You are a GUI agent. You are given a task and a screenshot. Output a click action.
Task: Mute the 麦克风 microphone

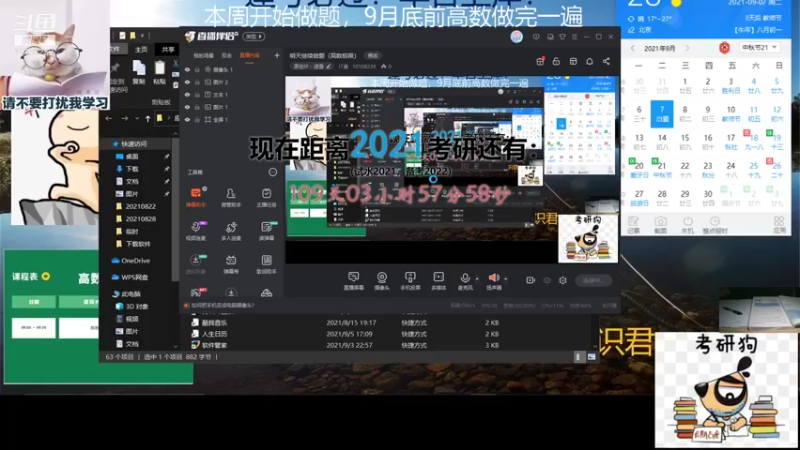pyautogui.click(x=465, y=281)
